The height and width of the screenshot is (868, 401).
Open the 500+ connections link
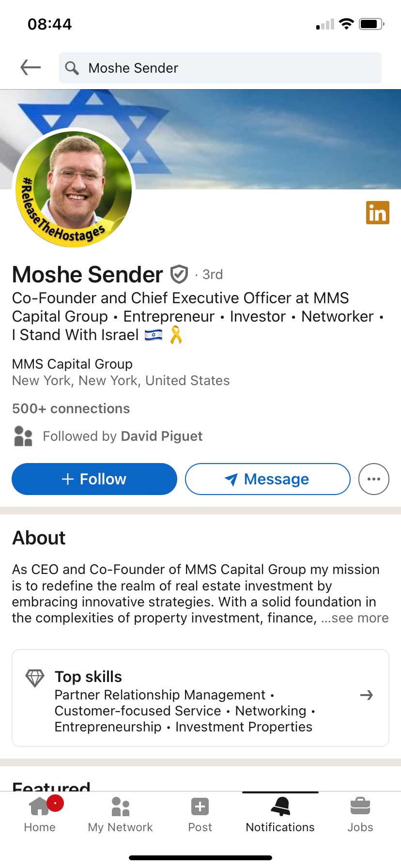pos(71,408)
